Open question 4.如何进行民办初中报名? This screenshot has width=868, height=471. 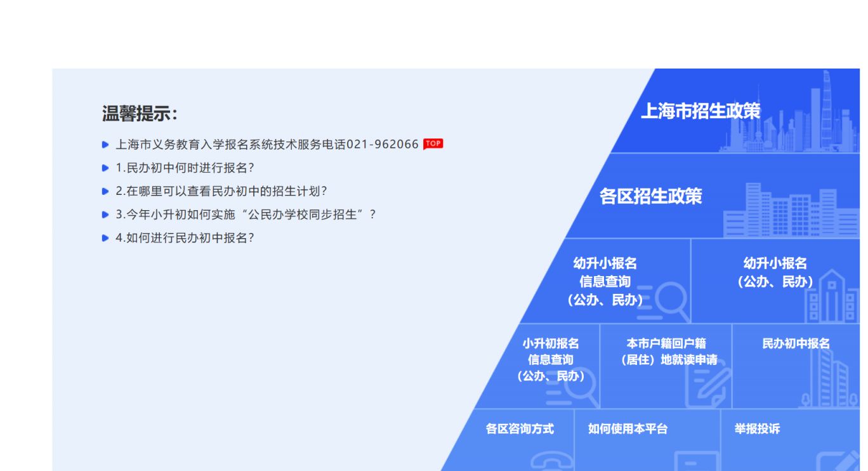185,238
